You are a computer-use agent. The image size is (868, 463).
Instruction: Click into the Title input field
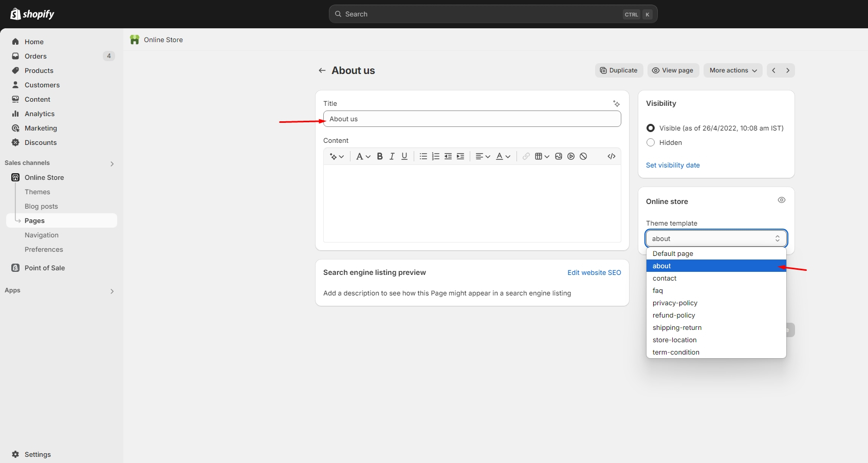coord(472,119)
